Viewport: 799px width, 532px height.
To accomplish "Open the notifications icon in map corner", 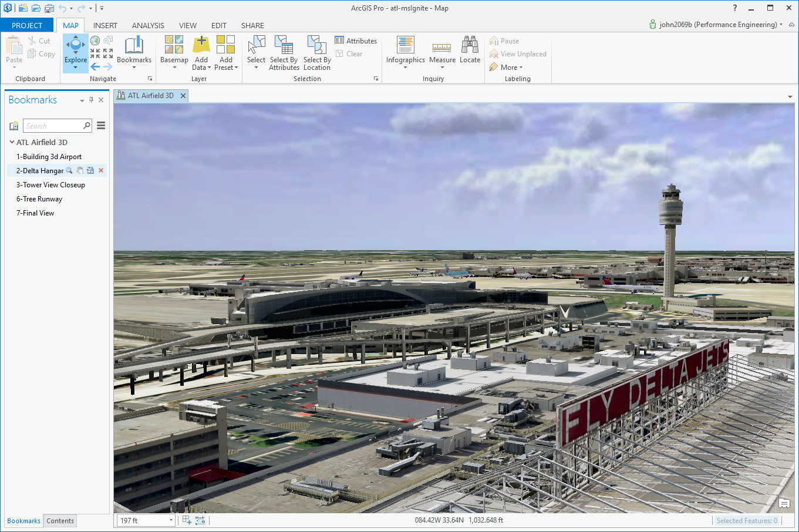I will [x=784, y=503].
